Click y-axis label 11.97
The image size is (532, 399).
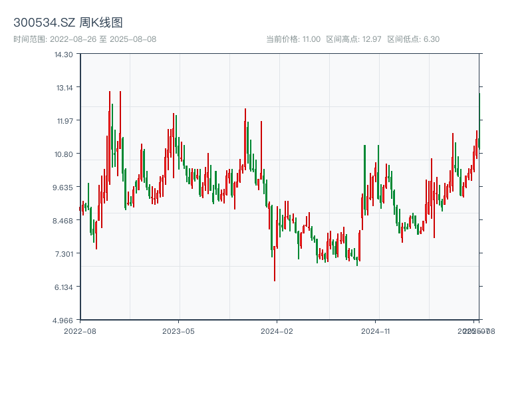(65, 121)
